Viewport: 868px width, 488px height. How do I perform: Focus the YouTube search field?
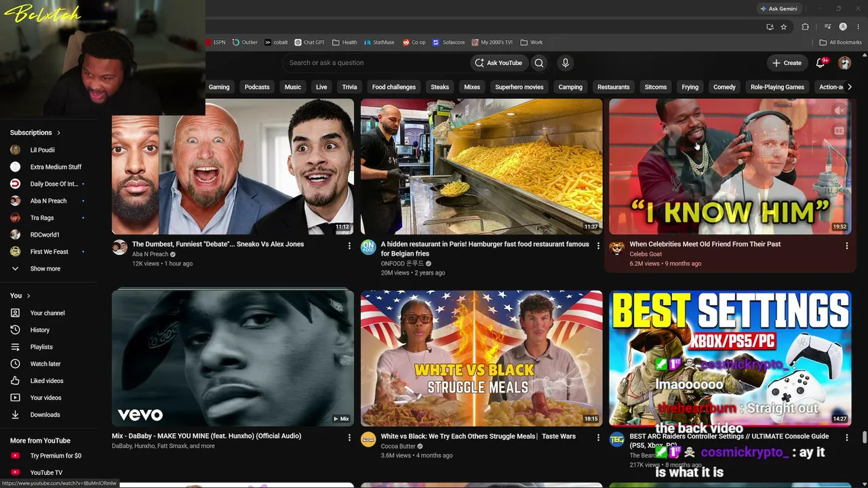pos(376,63)
